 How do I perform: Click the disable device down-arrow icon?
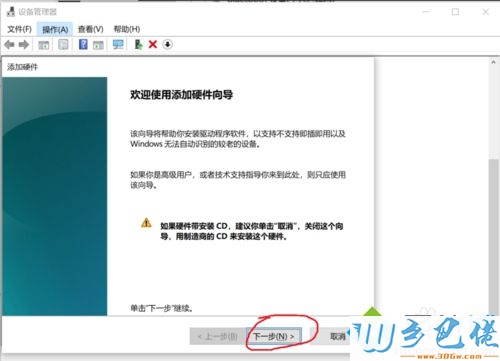(x=167, y=44)
